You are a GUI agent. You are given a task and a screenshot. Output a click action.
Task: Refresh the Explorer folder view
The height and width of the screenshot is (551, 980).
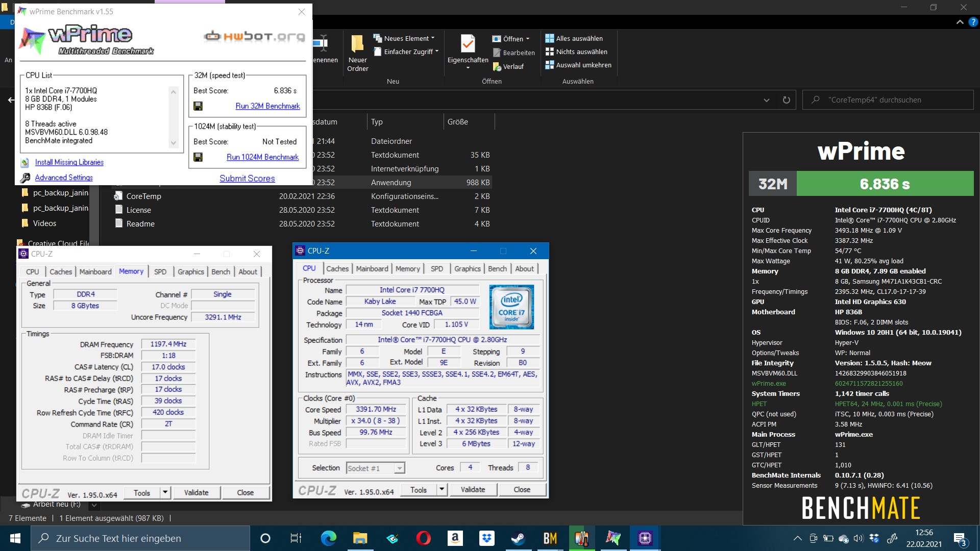tap(786, 100)
